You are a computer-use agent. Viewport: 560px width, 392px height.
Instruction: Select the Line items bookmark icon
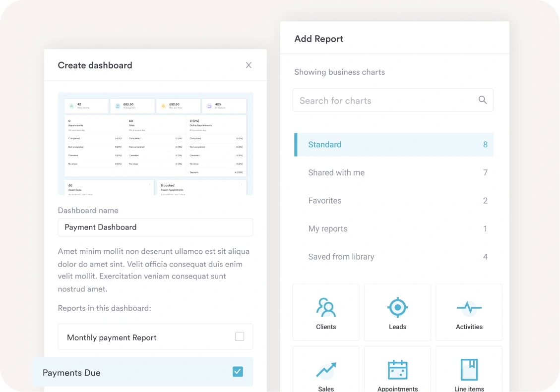point(469,370)
